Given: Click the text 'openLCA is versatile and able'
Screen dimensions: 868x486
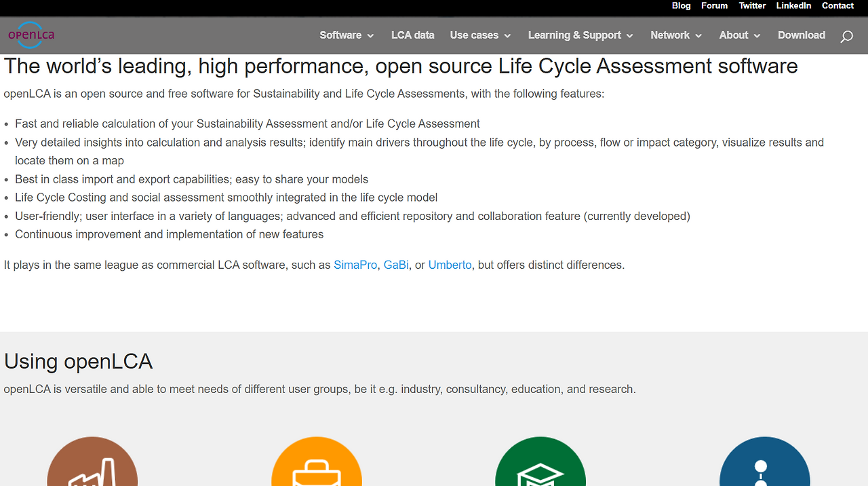Looking at the screenshot, I should pyautogui.click(x=320, y=390).
